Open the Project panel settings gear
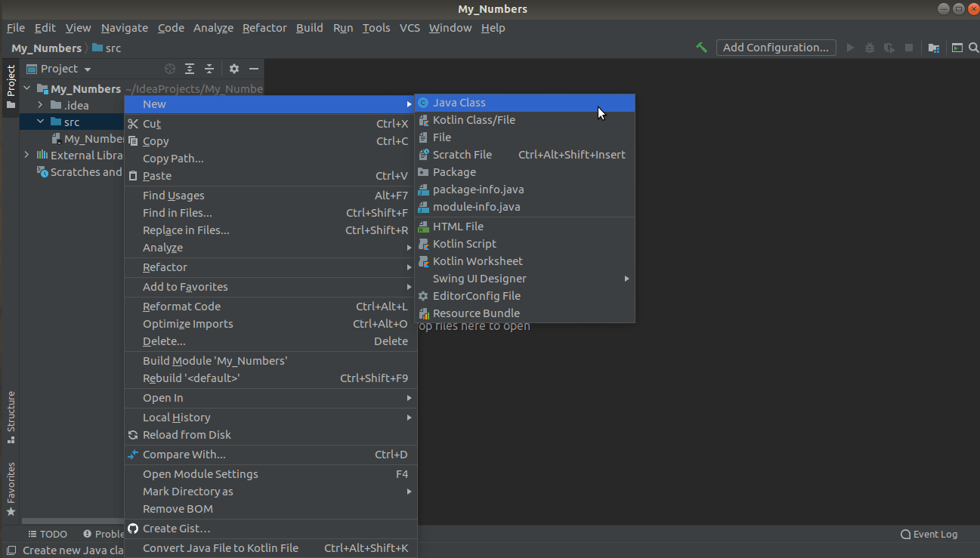This screenshot has height=558, width=980. (x=233, y=68)
